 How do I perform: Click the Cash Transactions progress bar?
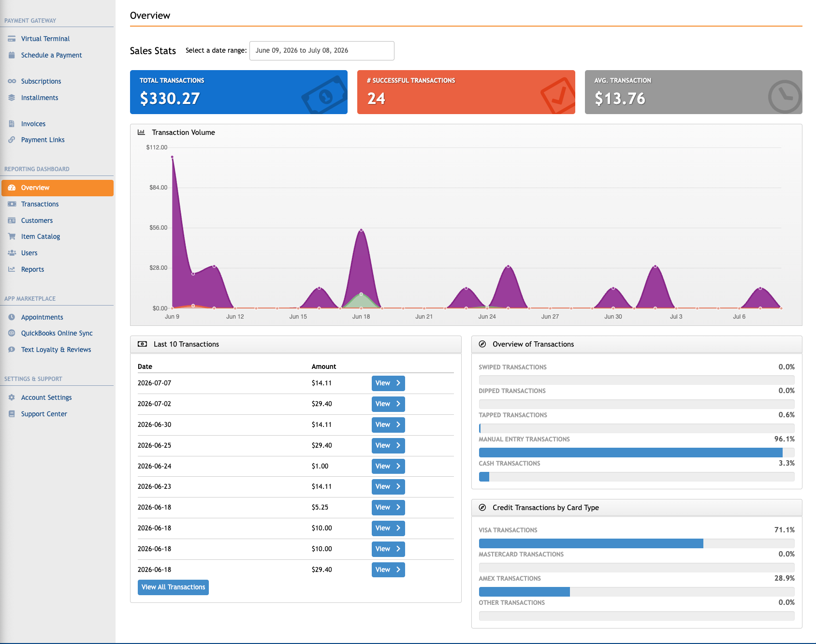(637, 477)
